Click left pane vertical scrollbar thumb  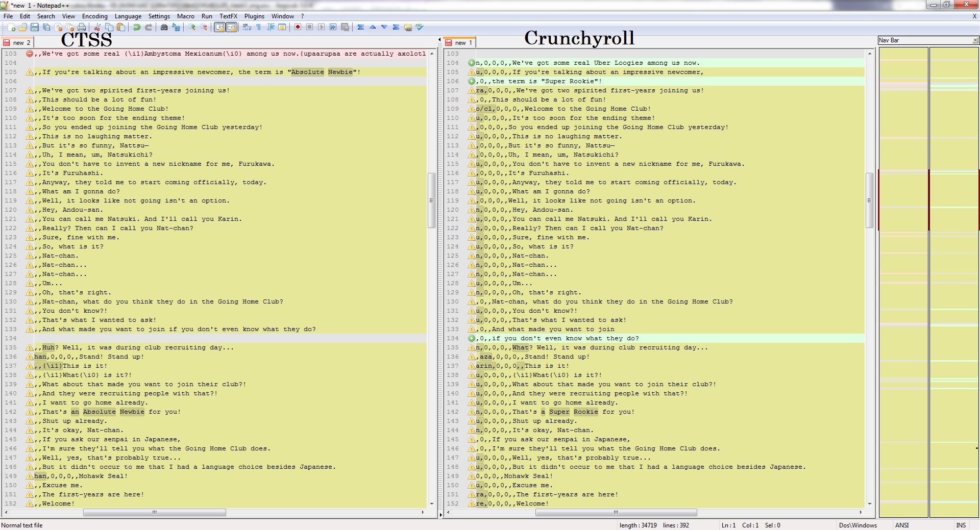431,200
